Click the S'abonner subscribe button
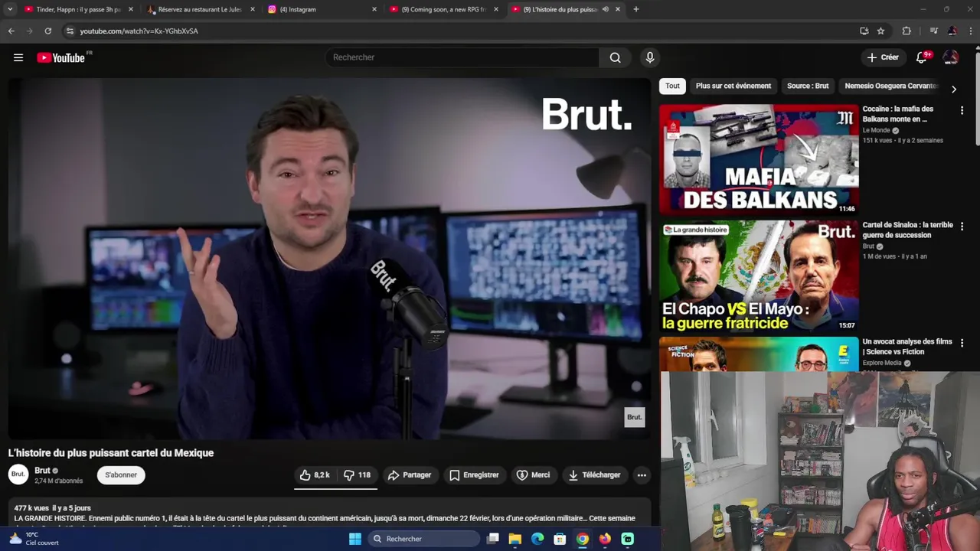 pos(121,475)
